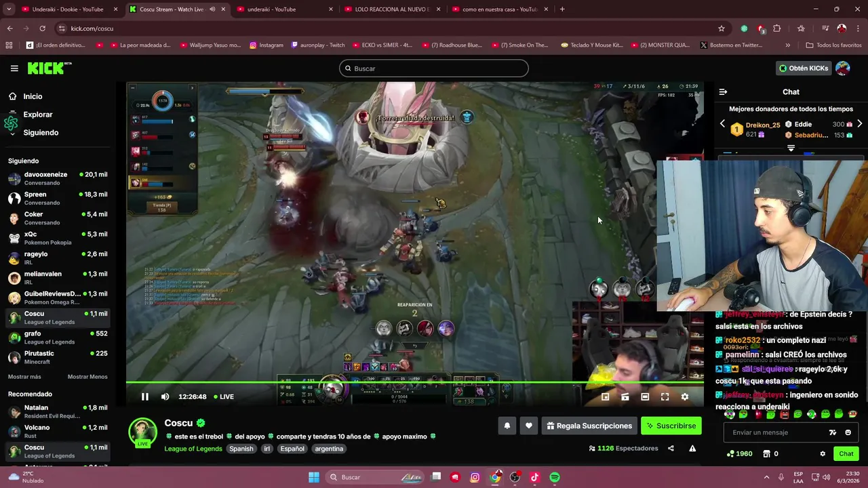
Task: Open the Kick hamburger sidebar menu
Action: [14, 68]
